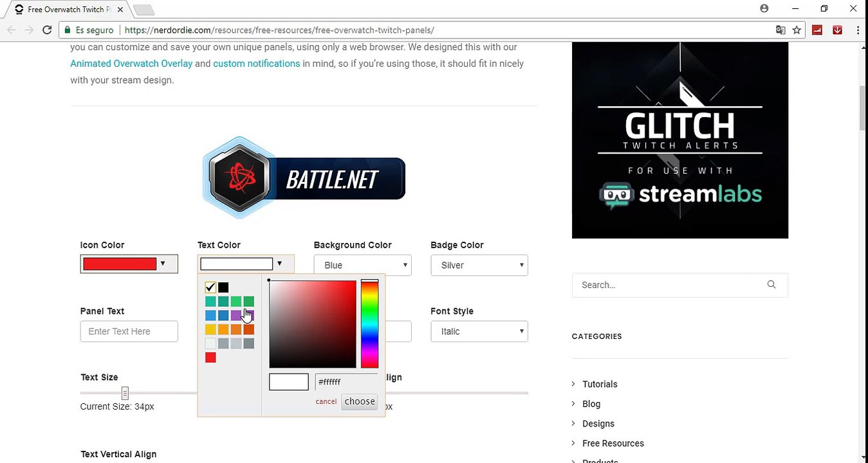Viewport: 868px width, 463px height.
Task: Pick the lone red palette swatch
Action: [210, 358]
